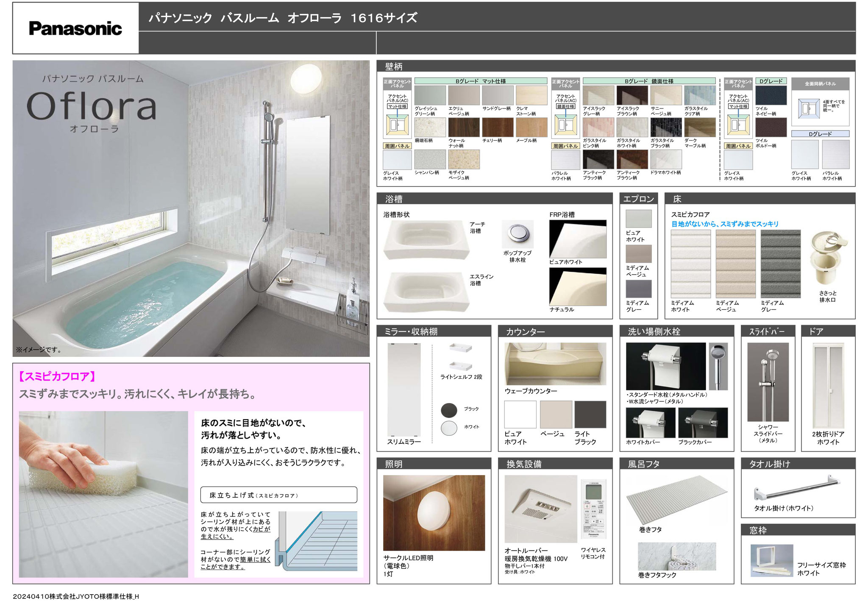Viewport: 868px width, 601px height.
Task: Choose the ダークマーブル柄 swatch
Action: point(700,127)
